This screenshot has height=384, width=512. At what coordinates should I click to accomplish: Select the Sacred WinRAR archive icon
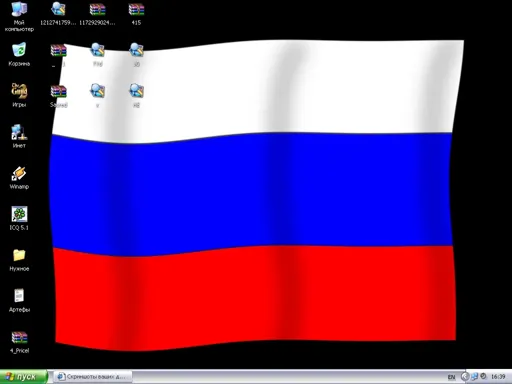[58, 96]
